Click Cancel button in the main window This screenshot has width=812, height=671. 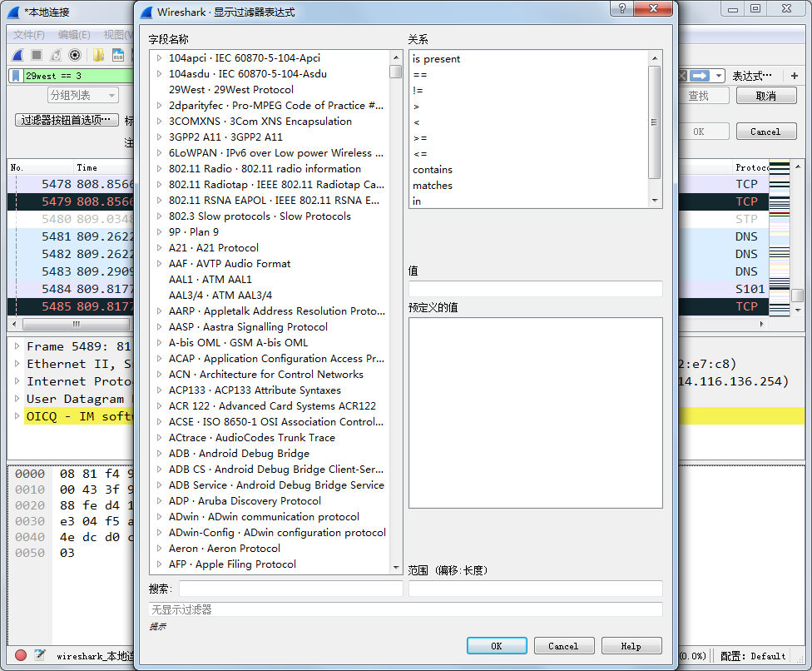coord(766,132)
